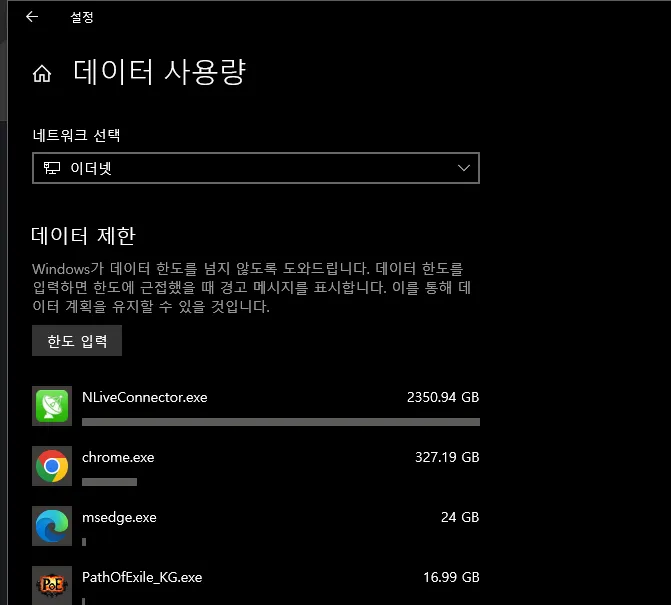Click the data limit description paragraph
Viewport: 671px width, 605px height.
[x=252, y=288]
